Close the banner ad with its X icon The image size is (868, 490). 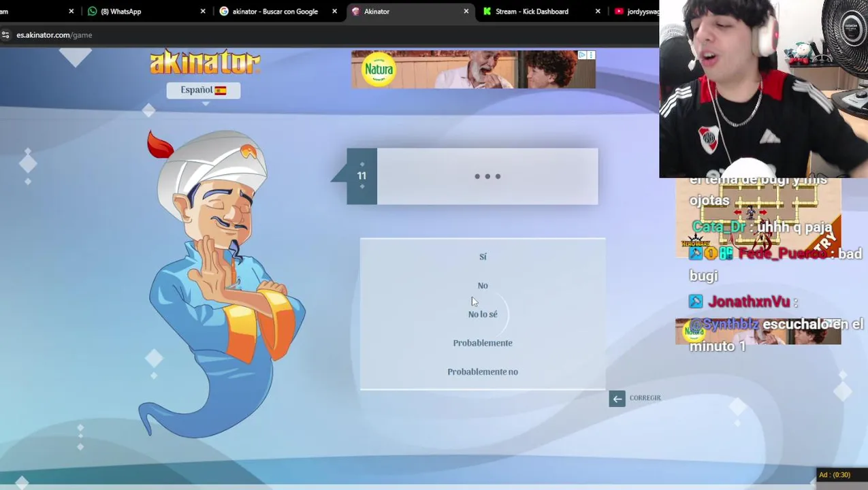[x=591, y=55]
